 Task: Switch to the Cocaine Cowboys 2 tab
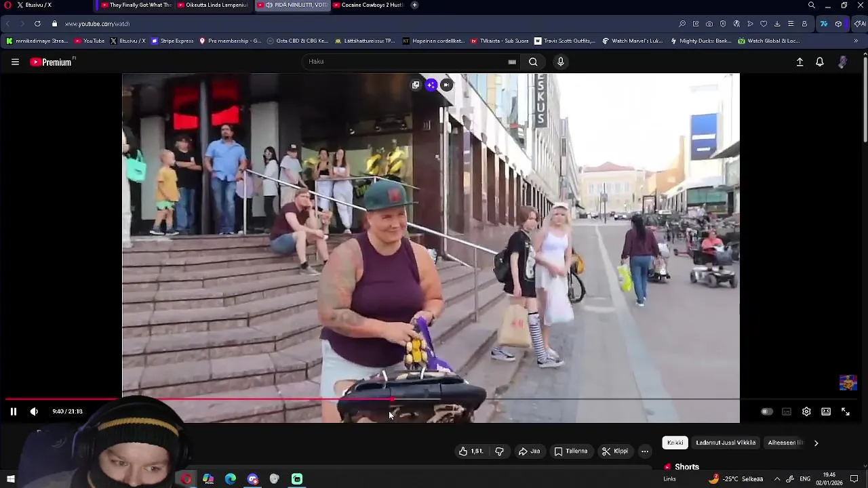pyautogui.click(x=370, y=5)
